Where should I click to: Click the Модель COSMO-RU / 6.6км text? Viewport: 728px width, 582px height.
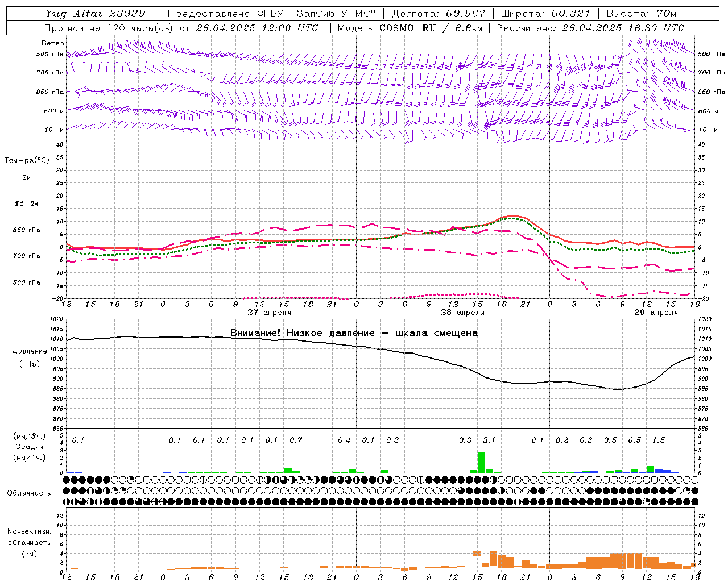[409, 28]
